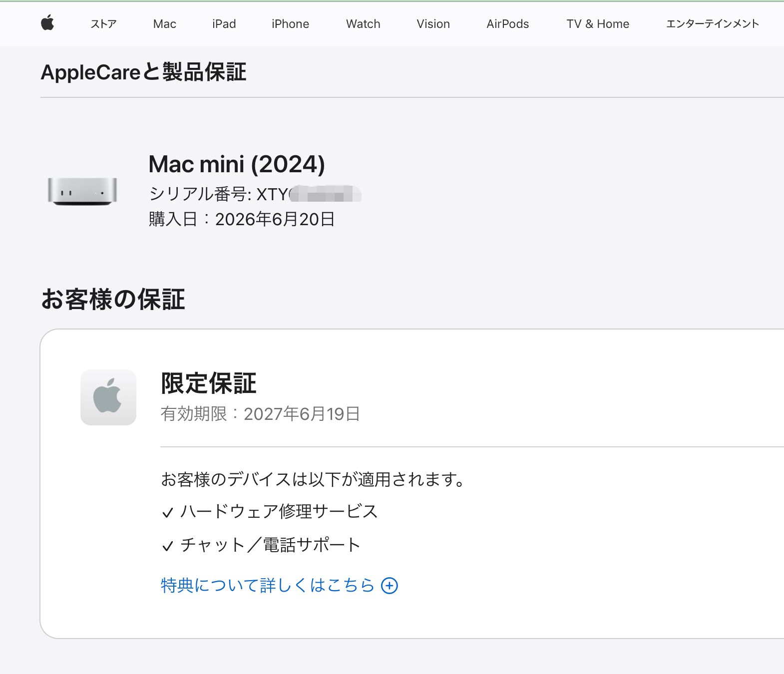Click チャット／電話サポート list item
The width and height of the screenshot is (784, 674).
click(x=261, y=545)
